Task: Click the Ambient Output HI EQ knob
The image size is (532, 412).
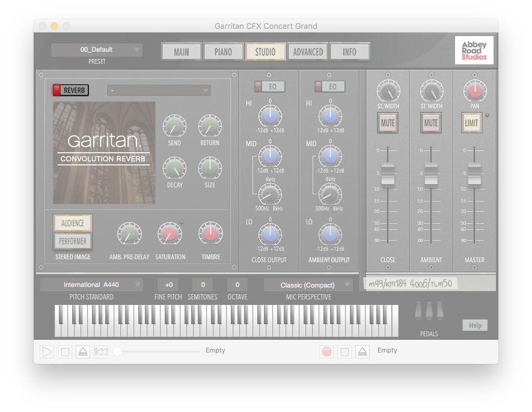Action: (330, 116)
